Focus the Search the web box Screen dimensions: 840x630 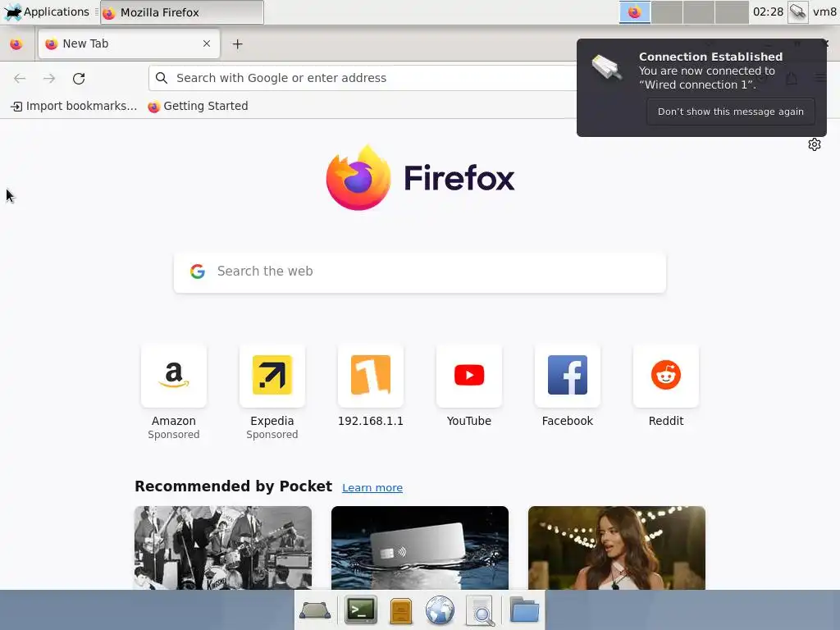tap(420, 272)
